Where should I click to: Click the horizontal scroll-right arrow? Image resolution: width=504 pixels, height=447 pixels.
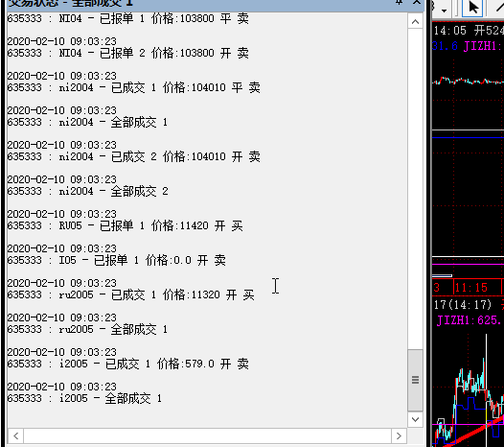click(x=399, y=436)
